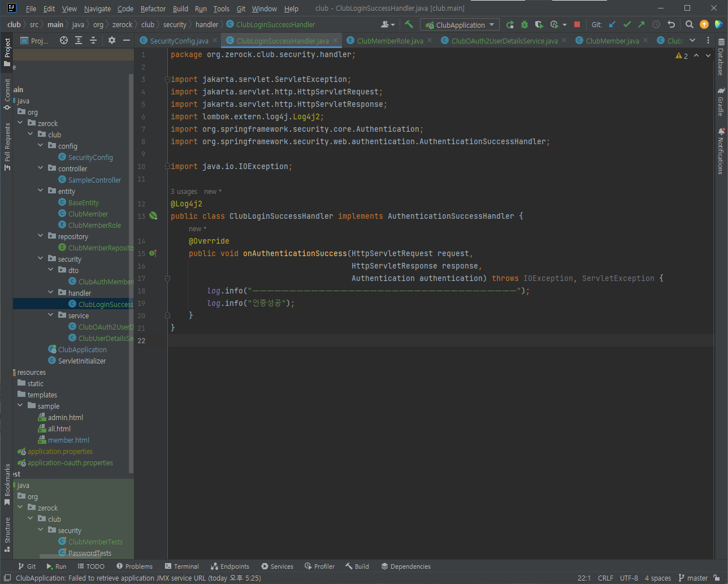Click the Build Project hammer icon
The image size is (728, 584).
tap(409, 24)
